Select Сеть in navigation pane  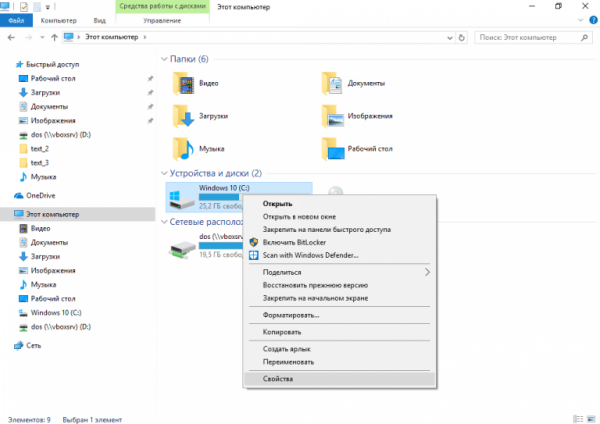(x=33, y=346)
